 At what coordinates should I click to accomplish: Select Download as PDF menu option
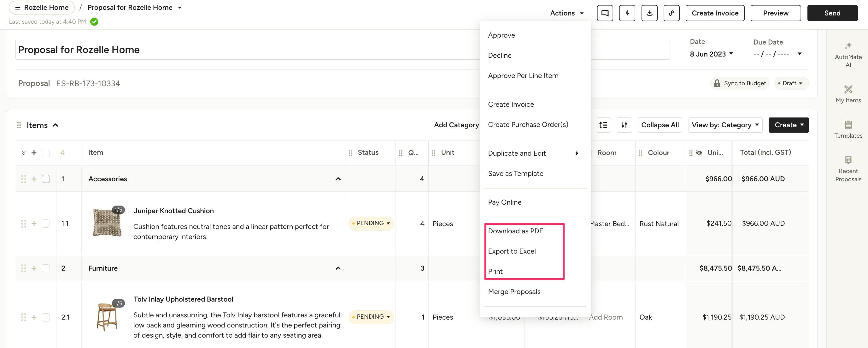pyautogui.click(x=515, y=231)
